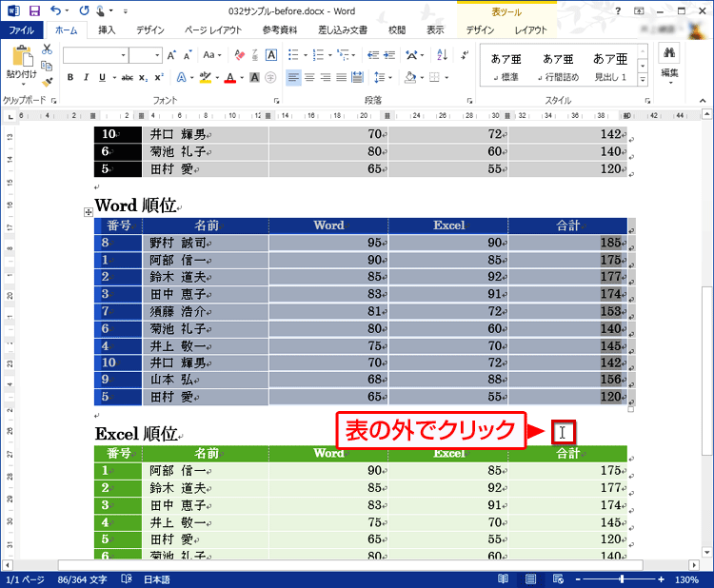Center align the text

tap(309, 78)
